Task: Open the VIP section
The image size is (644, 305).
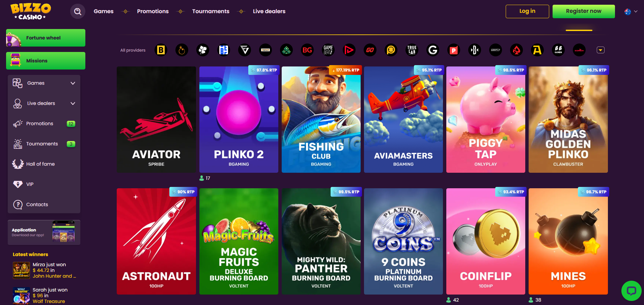Action: pos(30,184)
